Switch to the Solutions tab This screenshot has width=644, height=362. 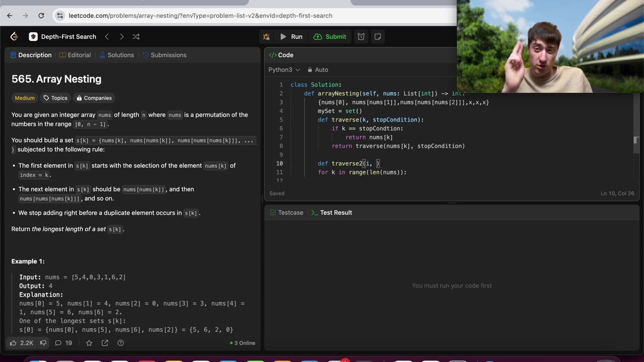click(117, 55)
